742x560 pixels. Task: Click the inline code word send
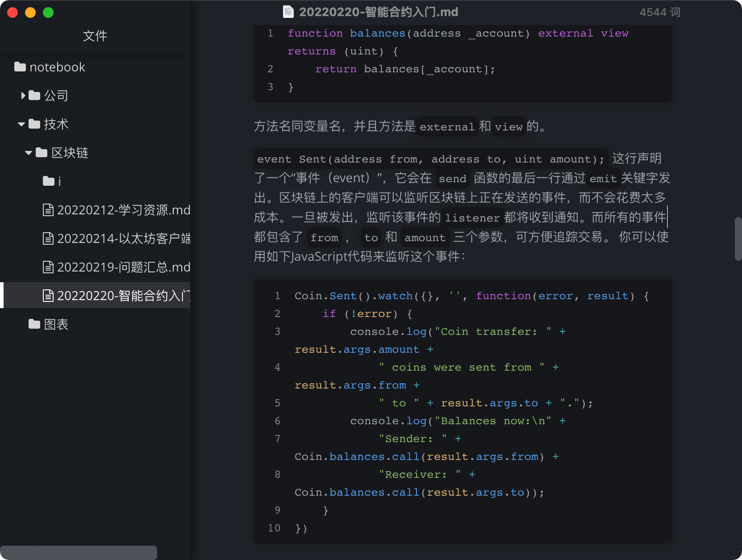pyautogui.click(x=452, y=178)
